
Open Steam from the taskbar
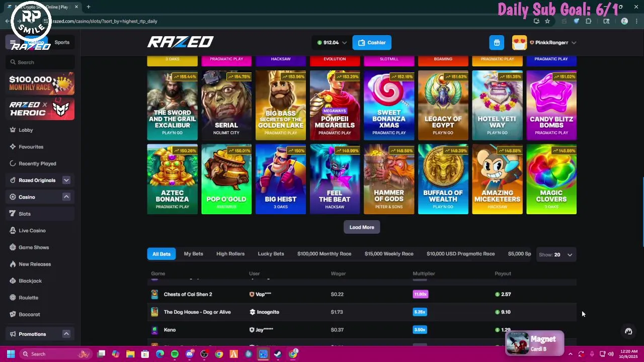[x=278, y=354]
